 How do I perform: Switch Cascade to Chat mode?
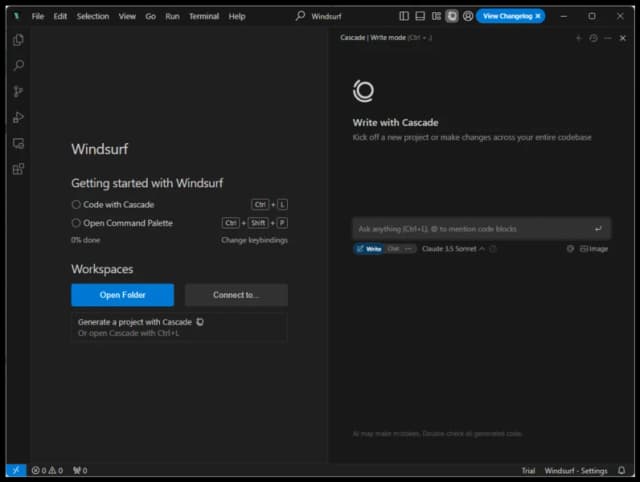(x=393, y=249)
